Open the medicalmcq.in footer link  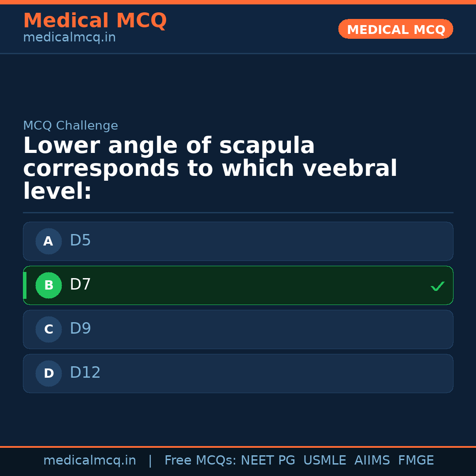90,460
